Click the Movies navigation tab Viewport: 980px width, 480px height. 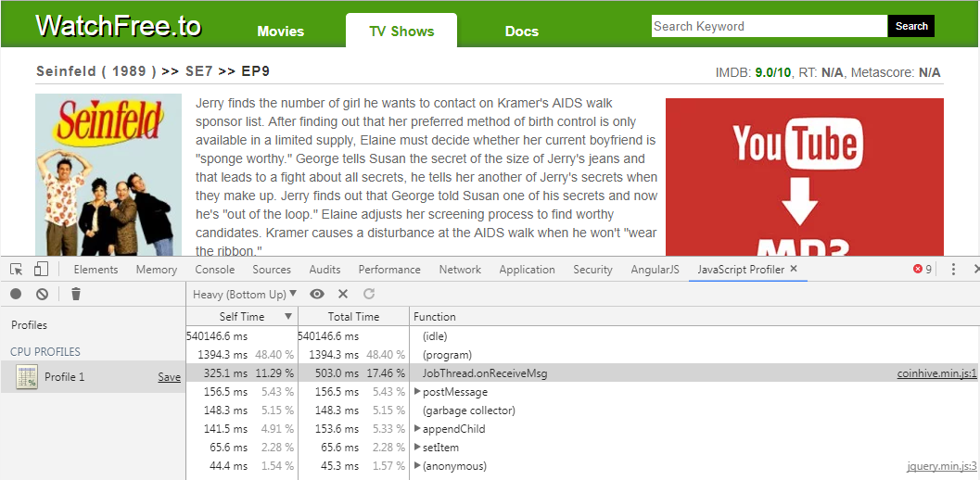pyautogui.click(x=281, y=32)
